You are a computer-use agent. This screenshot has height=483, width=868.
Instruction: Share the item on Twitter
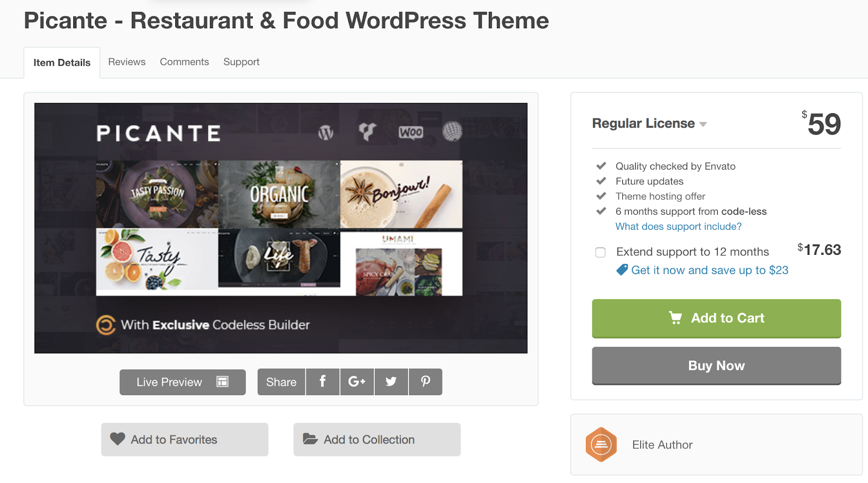(x=391, y=382)
